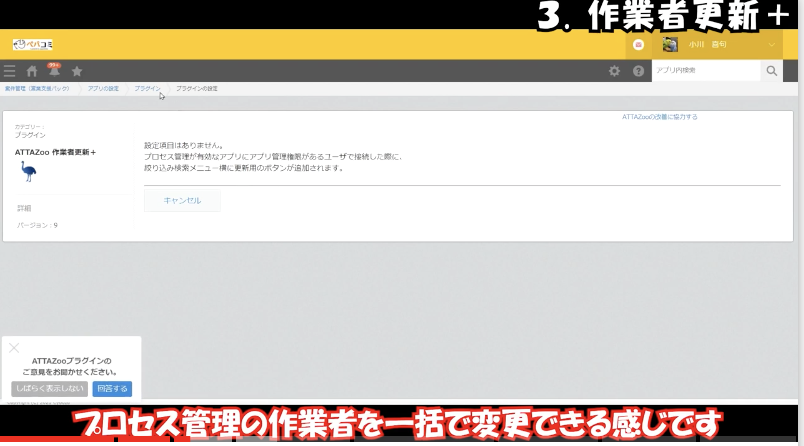This screenshot has height=446, width=804.
Task: Open notifications bell with red badge
Action: tap(54, 71)
